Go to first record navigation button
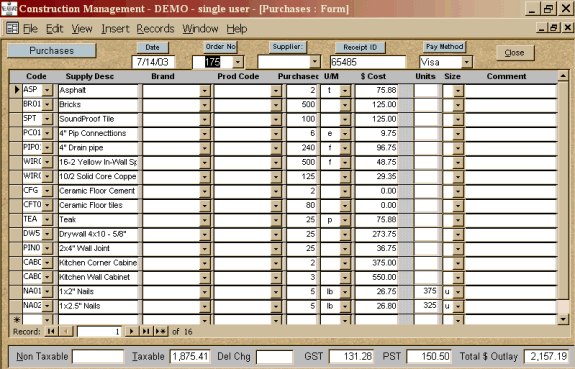575x369 pixels. pos(51,332)
